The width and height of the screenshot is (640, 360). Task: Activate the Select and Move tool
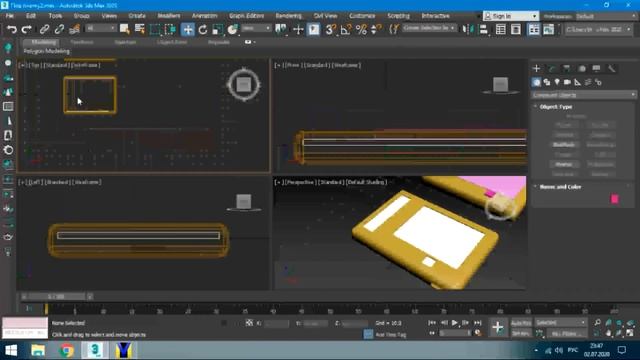[188, 29]
